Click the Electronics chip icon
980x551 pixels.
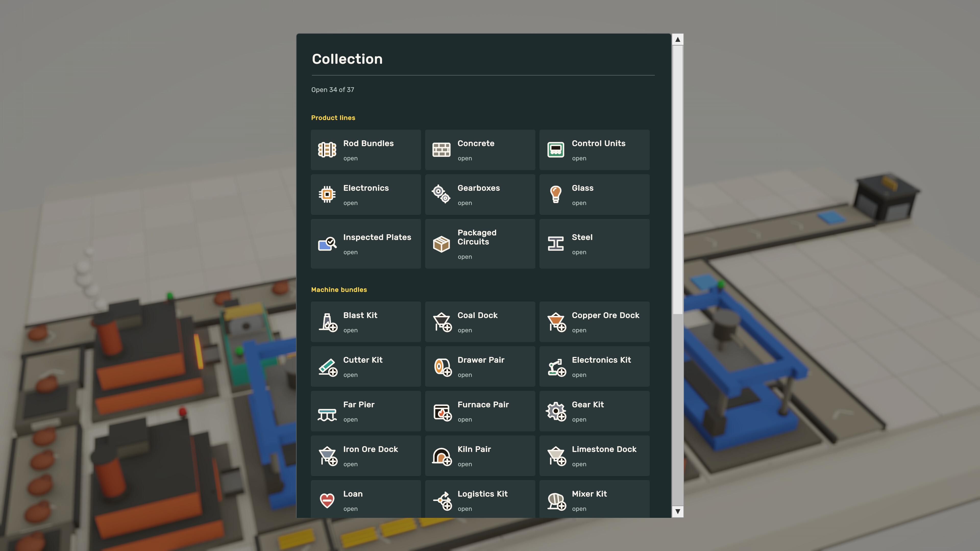point(327,194)
